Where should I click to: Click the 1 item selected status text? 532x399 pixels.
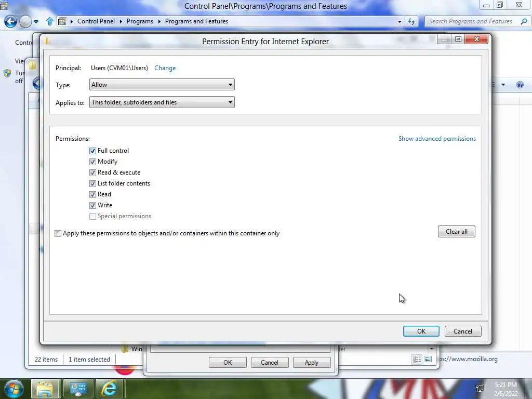(89, 360)
